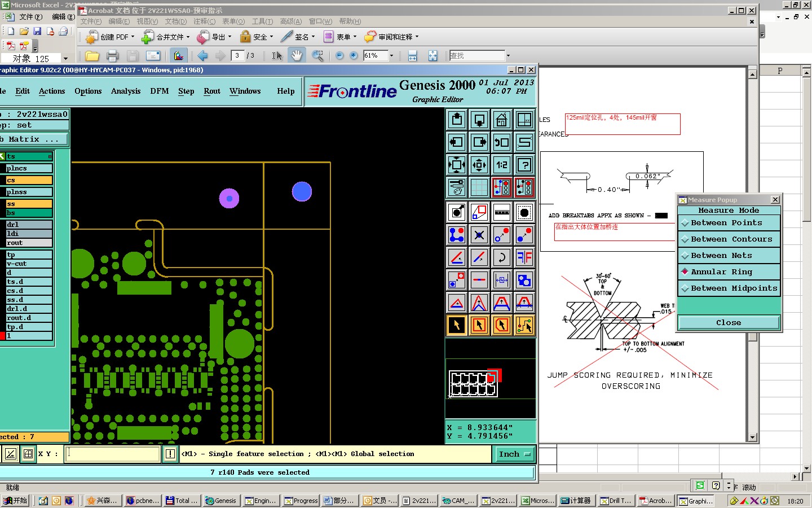
Task: Select the Between Nets measure mode
Action: coord(729,256)
